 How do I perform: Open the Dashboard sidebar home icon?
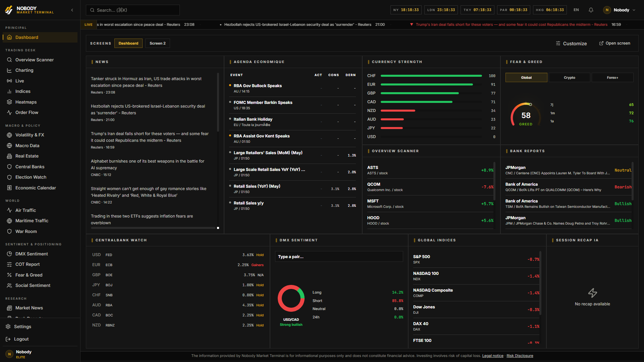pyautogui.click(x=9, y=37)
